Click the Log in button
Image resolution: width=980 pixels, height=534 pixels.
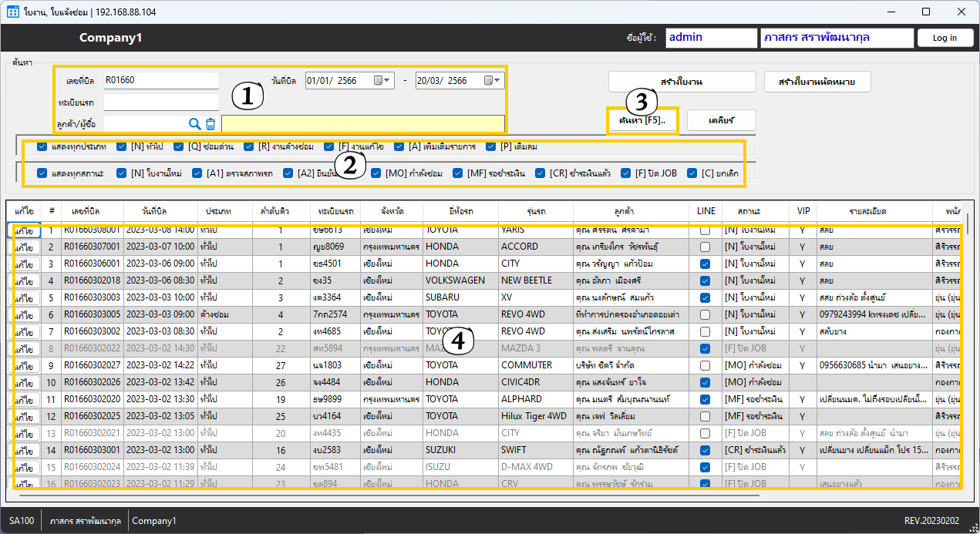point(945,38)
